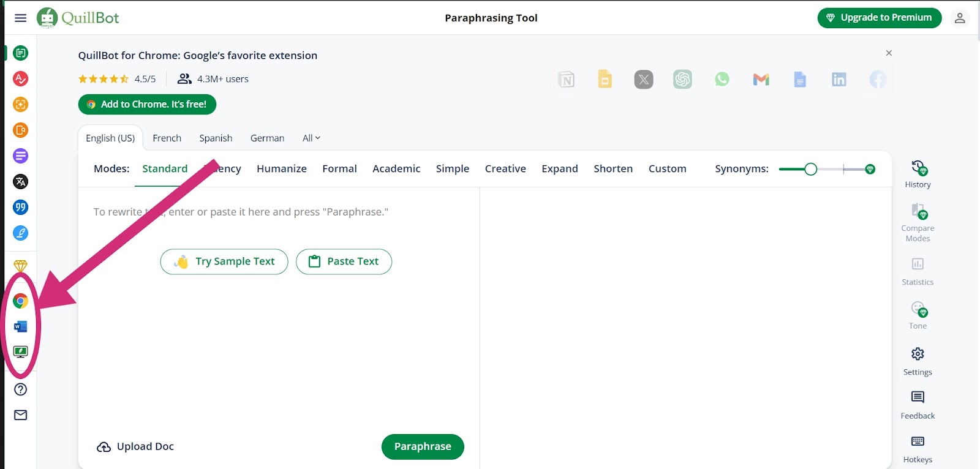Open the Feedback form

(x=918, y=406)
